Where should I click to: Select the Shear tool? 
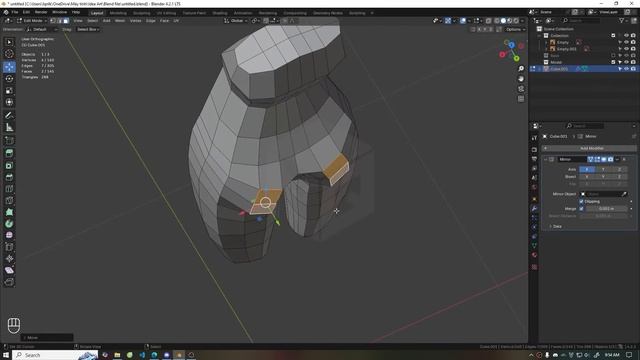[9, 270]
